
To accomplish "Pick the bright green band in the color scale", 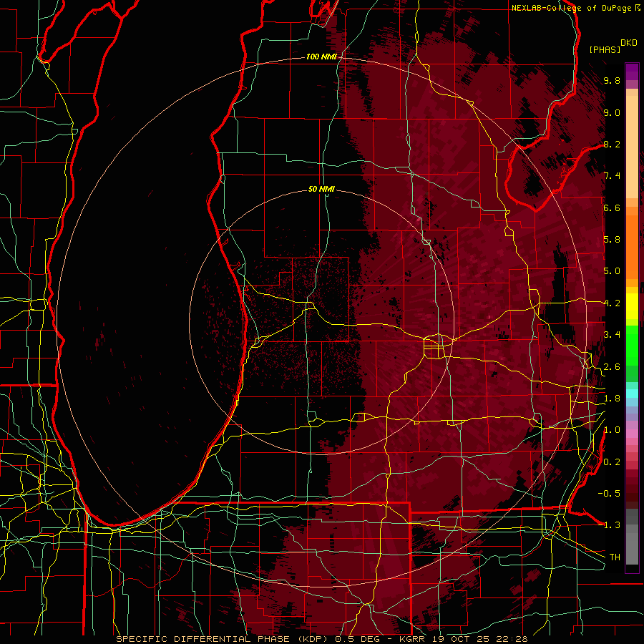I will [632, 345].
